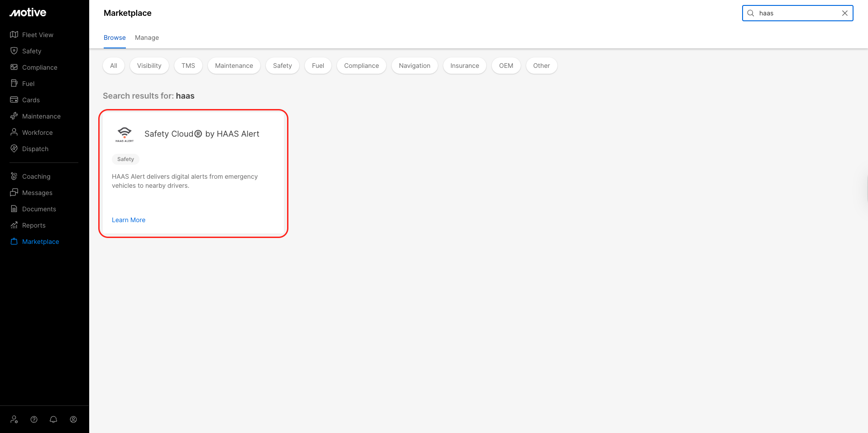Viewport: 868px width, 433px height.
Task: Filter by Insurance category
Action: point(465,66)
